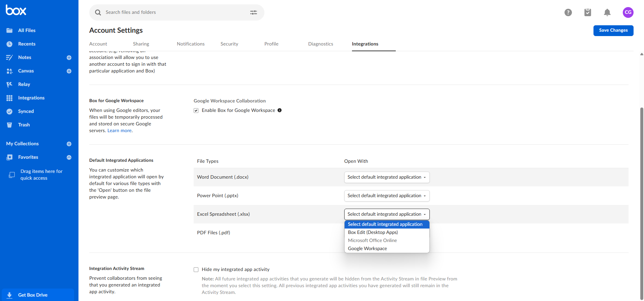Open search filter options icon
The height and width of the screenshot is (301, 644).
coord(254,12)
